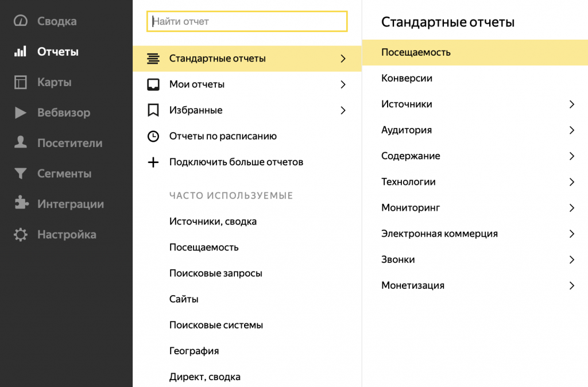Select the Избранные menu item
Image resolution: width=588 pixels, height=387 pixels.
pos(247,110)
